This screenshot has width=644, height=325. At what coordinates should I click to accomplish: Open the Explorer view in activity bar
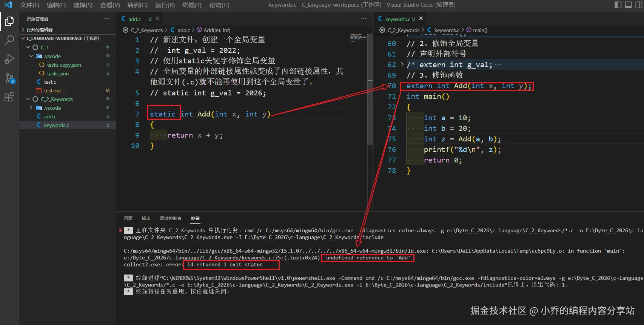[9, 21]
